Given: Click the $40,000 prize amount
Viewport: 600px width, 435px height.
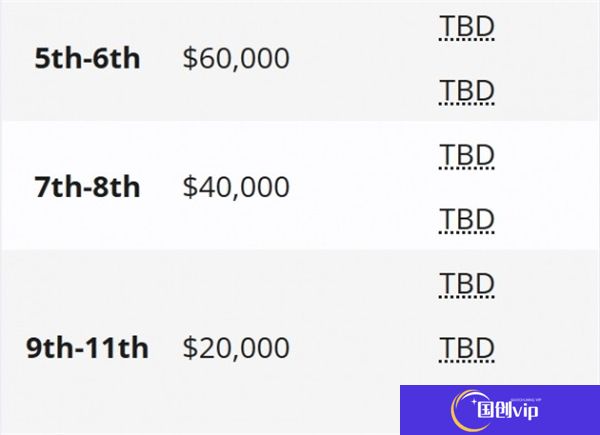Looking at the screenshot, I should (236, 187).
